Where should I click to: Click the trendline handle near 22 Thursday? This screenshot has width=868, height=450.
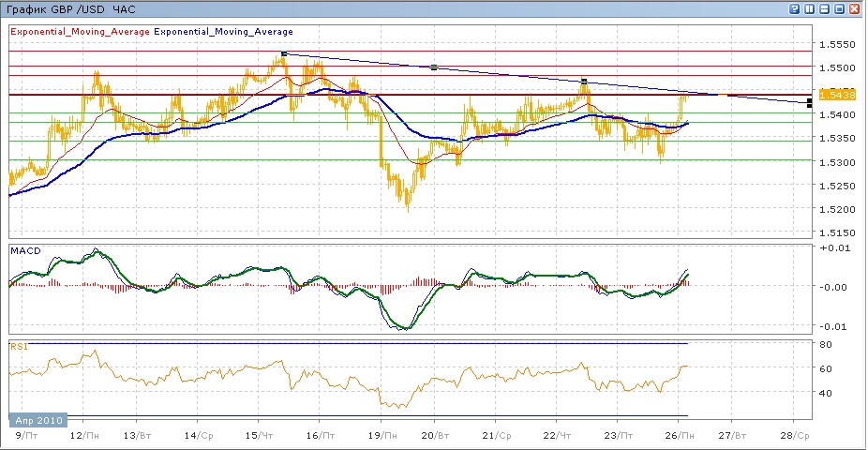pyautogui.click(x=584, y=82)
